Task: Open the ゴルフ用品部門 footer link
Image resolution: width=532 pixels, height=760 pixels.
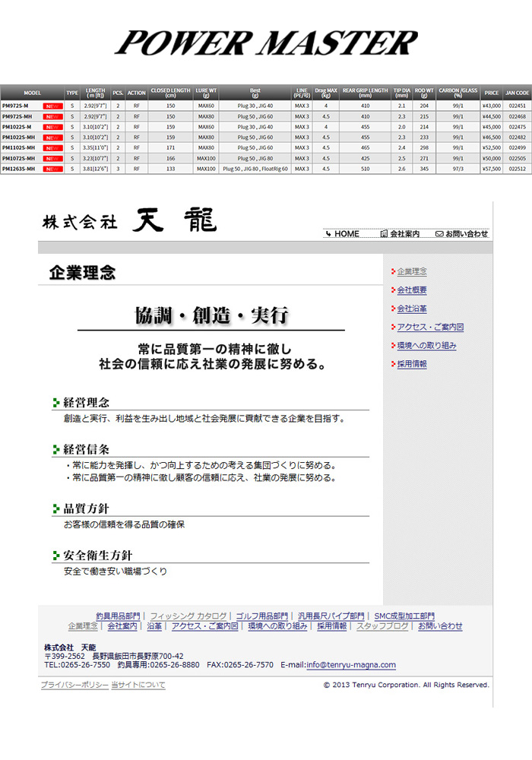Action: click(261, 616)
